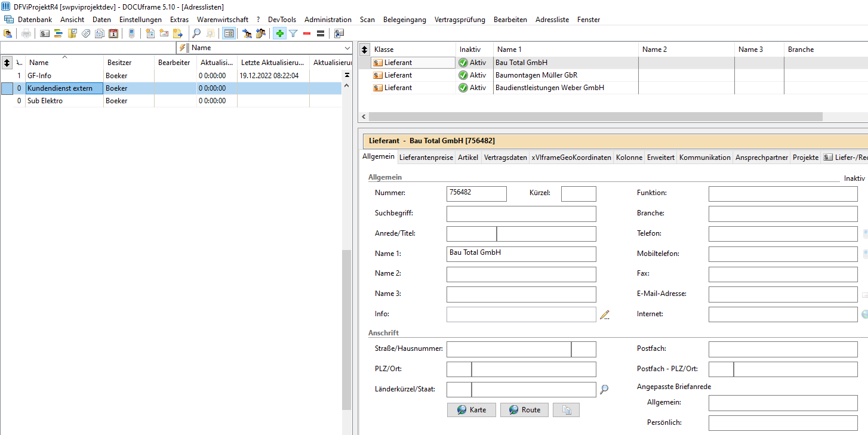Click the user with blue arrow icon
The height and width of the screenshot is (435, 868).
[247, 33]
